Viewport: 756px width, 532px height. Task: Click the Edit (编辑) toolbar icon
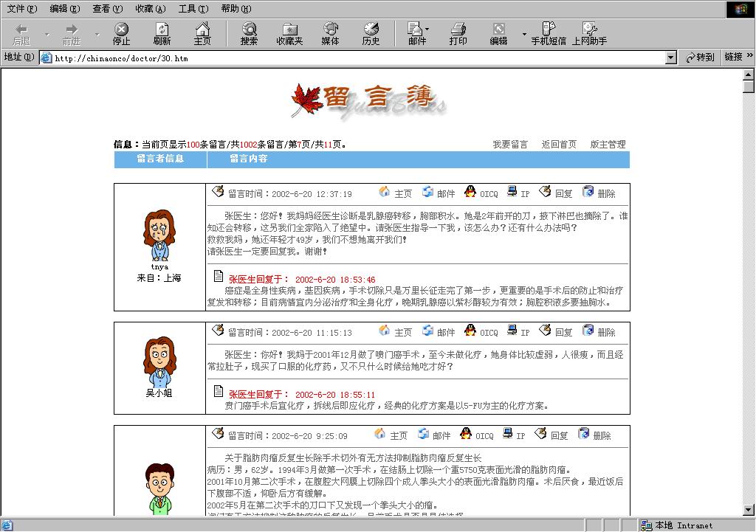click(498, 34)
